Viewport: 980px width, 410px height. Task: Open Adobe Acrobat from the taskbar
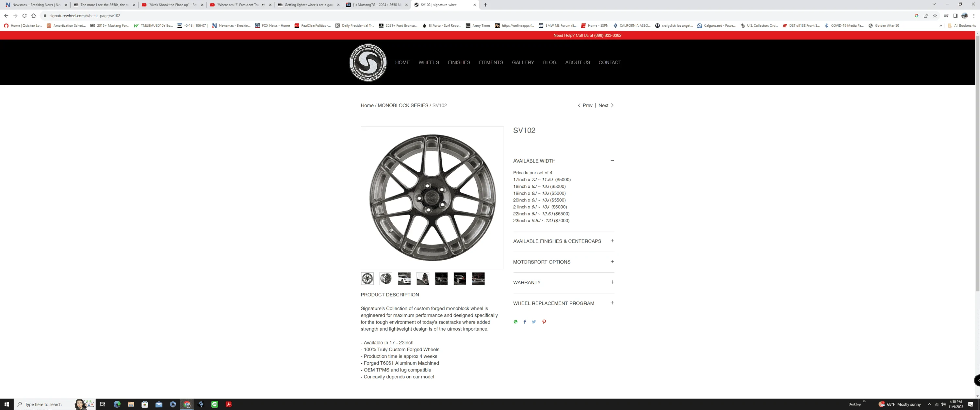pos(229,404)
